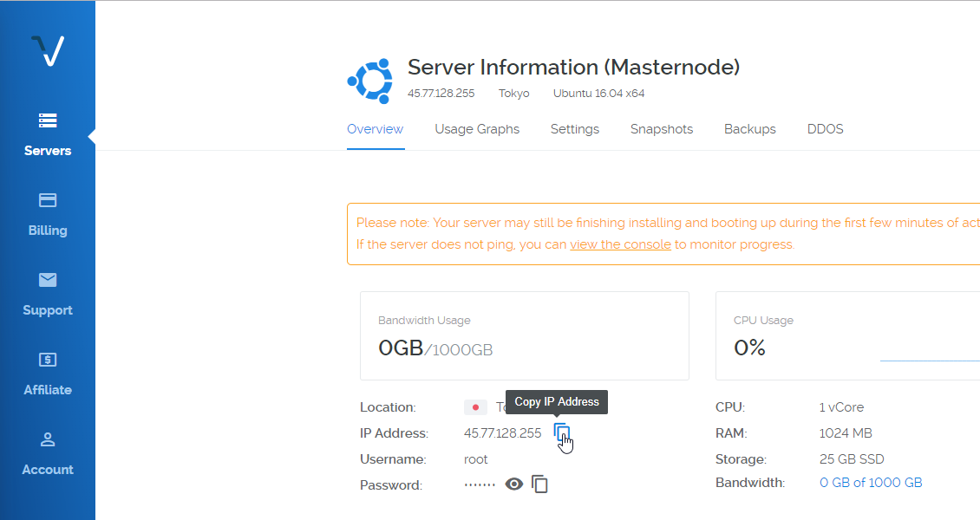Select the DDOS tab
The height and width of the screenshot is (520, 980).
point(825,129)
